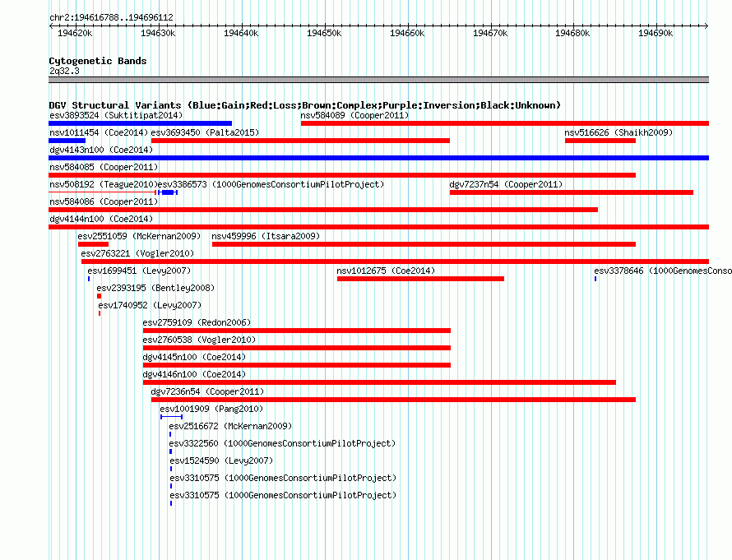Image resolution: width=732 pixels, height=560 pixels.
Task: Click the red bar under nsv1012675
Action: (420, 279)
